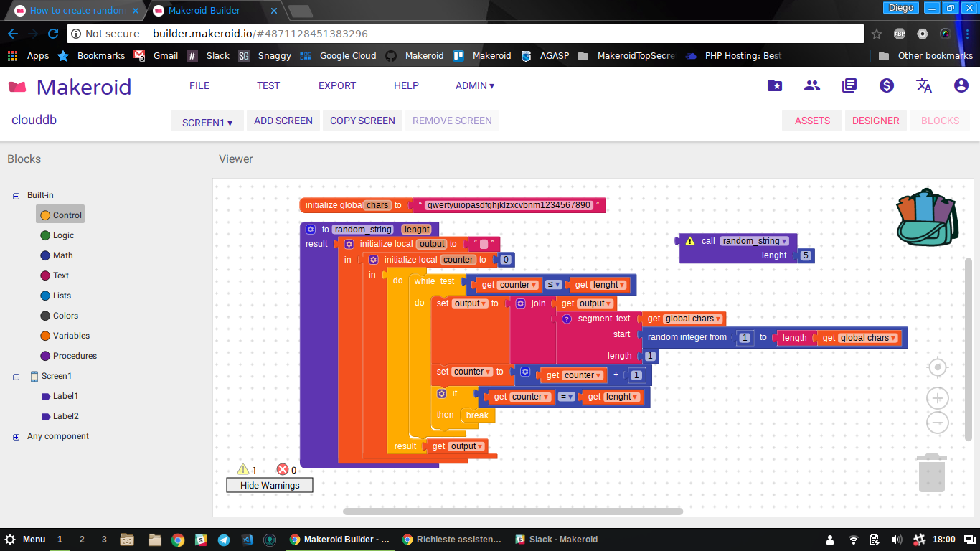The image size is (980, 551).
Task: Switch to the DESIGNER view
Action: (x=875, y=121)
